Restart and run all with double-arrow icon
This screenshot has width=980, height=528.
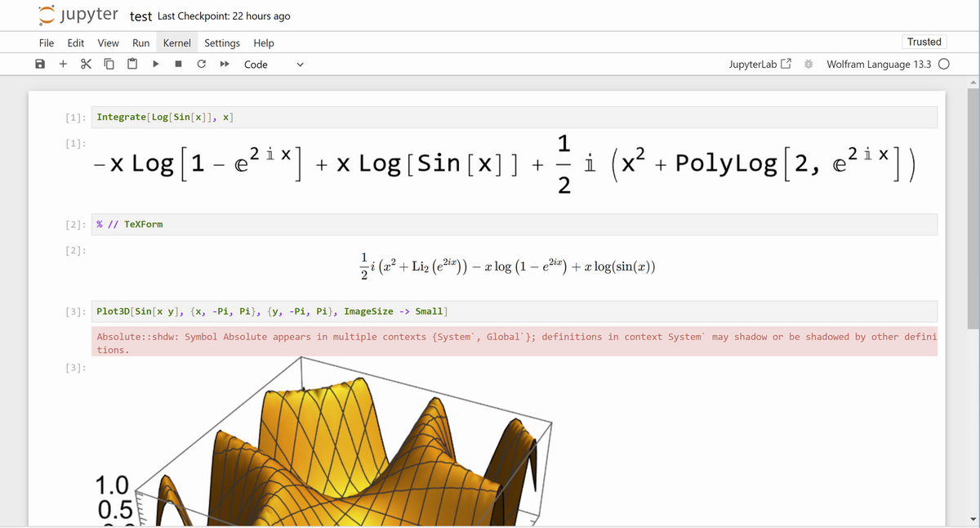click(x=222, y=64)
